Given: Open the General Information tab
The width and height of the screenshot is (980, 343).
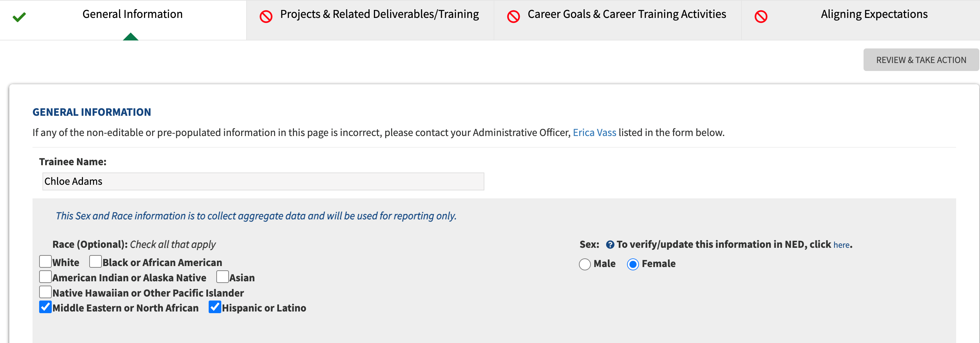Looking at the screenshot, I should [x=132, y=15].
